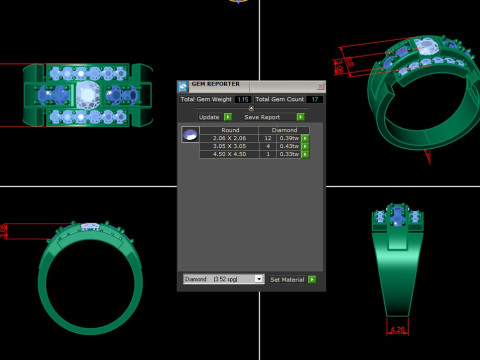This screenshot has height=360, width=480.
Task: Click the Diamond (3.52 spg) combo box
Action: 224,279
